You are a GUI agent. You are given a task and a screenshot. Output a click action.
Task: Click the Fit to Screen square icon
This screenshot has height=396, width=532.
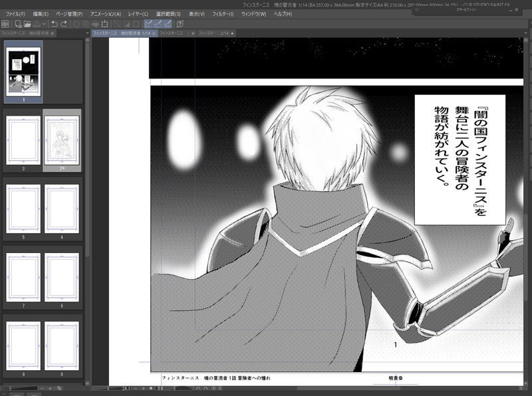[x=151, y=388]
